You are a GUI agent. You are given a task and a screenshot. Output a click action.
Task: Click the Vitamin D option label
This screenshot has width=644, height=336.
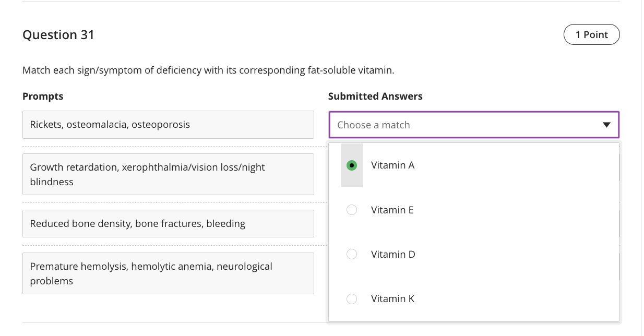(x=392, y=254)
